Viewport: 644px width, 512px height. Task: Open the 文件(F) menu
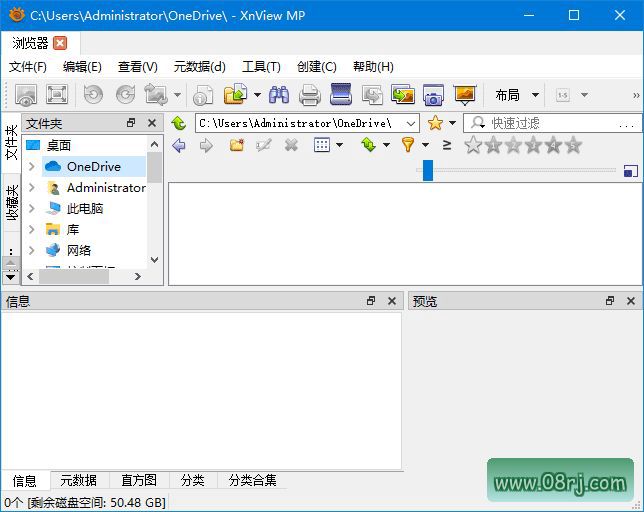28,67
